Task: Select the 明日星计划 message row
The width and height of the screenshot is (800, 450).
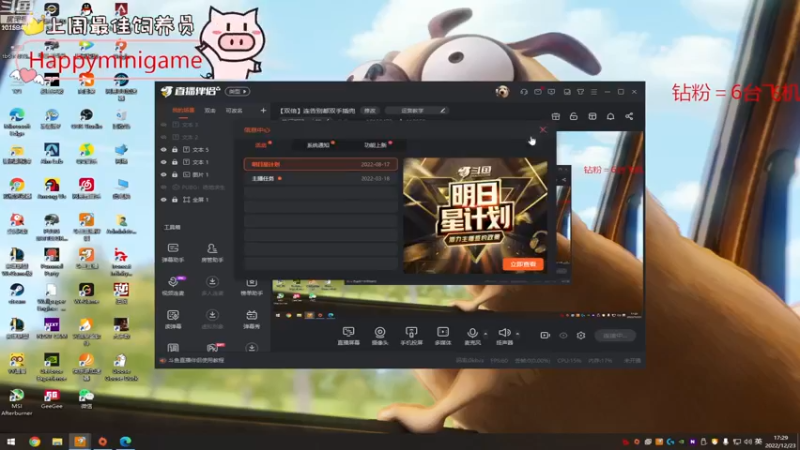Action: (x=320, y=164)
